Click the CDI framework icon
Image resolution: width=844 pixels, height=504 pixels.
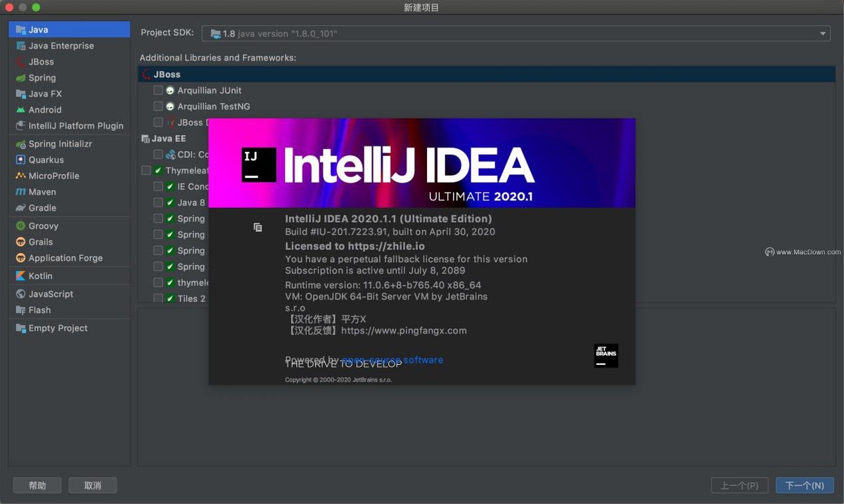[x=170, y=155]
